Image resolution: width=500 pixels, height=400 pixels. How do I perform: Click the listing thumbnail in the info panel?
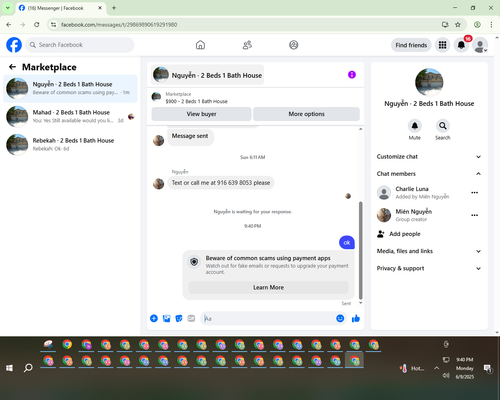[429, 82]
